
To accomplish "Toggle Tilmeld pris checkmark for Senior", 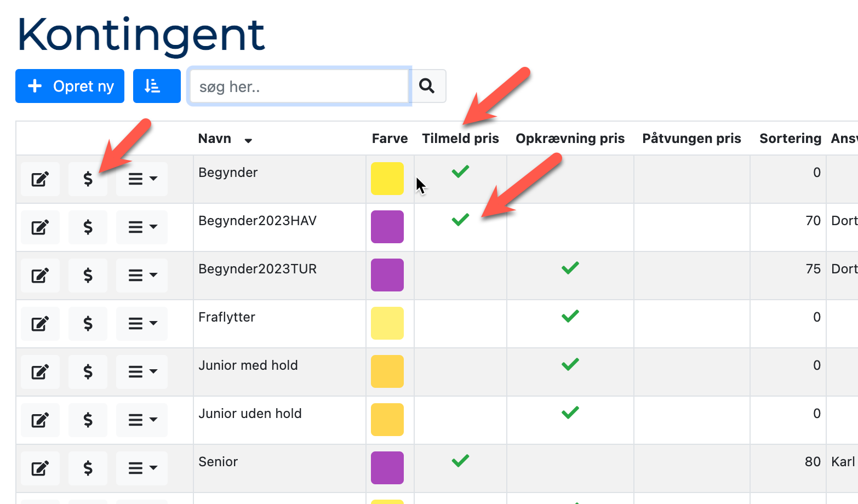I will pyautogui.click(x=460, y=461).
